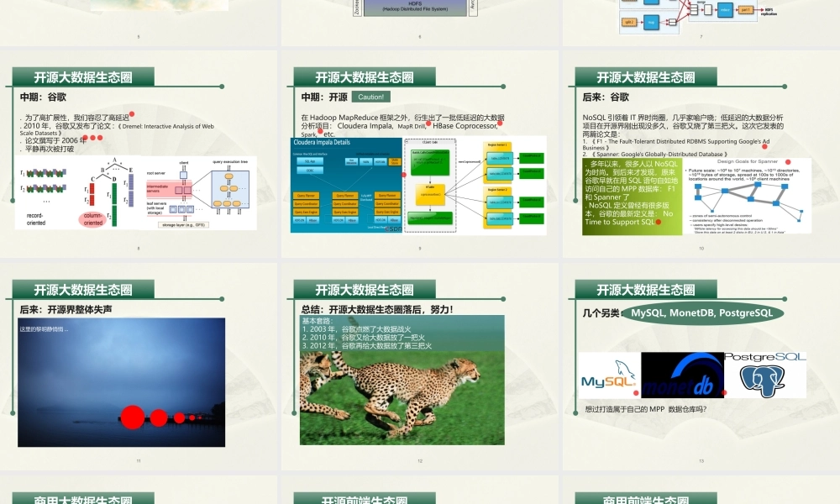Select the slide titled 后来：开源界整体失声
Screen dimensions: 840x504
click(x=139, y=366)
